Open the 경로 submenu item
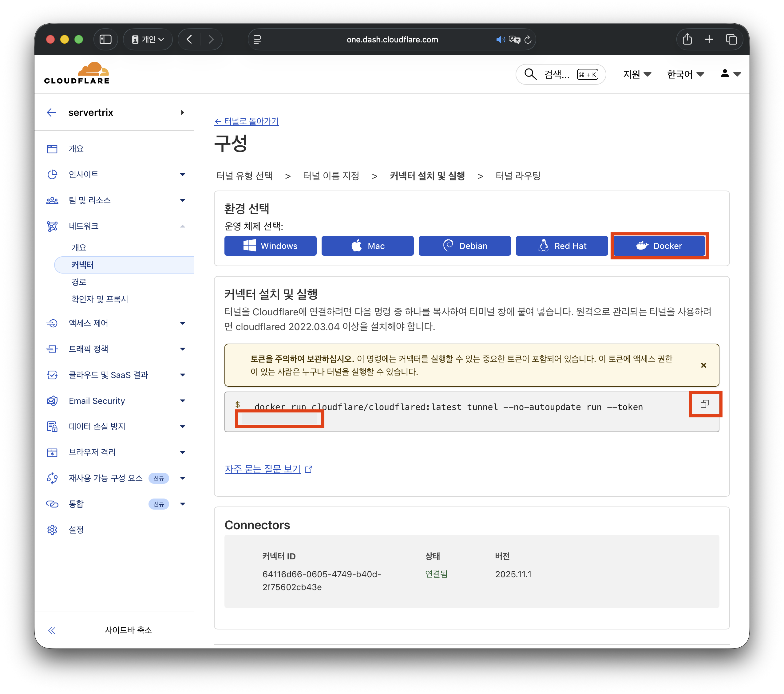 (x=79, y=282)
